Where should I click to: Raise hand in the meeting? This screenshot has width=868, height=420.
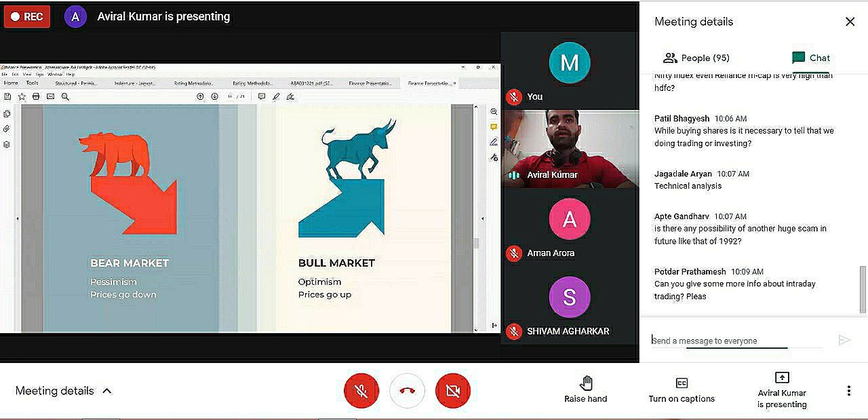(x=586, y=390)
